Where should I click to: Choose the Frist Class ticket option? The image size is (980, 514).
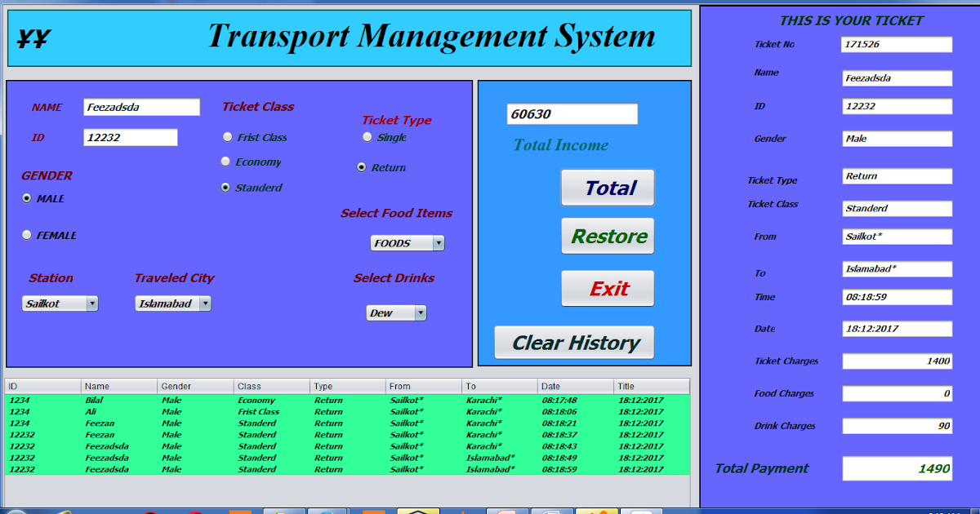[x=227, y=137]
